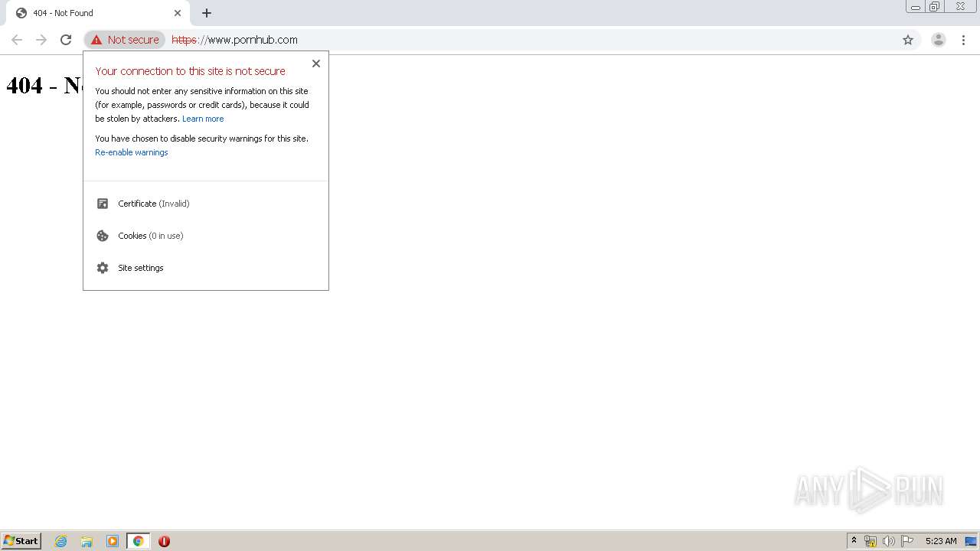Click the 404 page heading text

pos(44,85)
